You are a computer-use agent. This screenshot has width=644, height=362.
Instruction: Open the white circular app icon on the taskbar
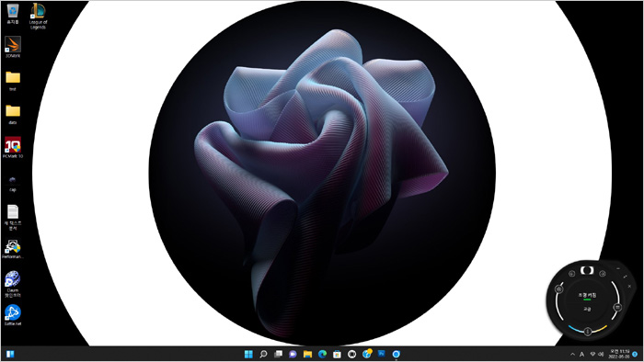[352, 354]
